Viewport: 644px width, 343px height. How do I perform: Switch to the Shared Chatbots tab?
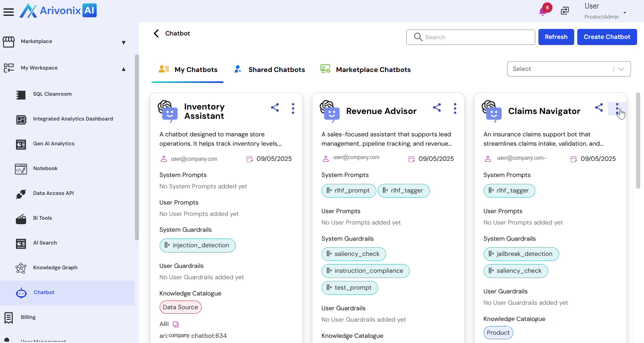pyautogui.click(x=269, y=70)
